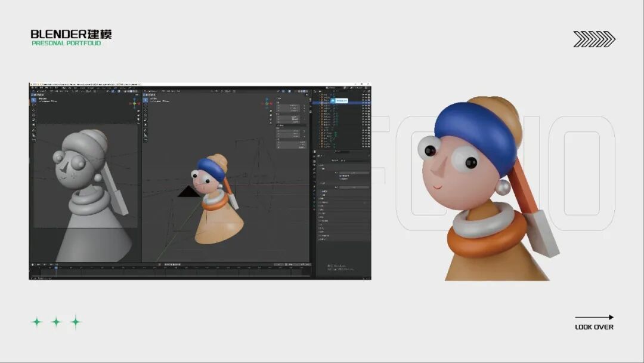Toggle camera view icon in right viewport
The width and height of the screenshot is (644, 363).
point(271,119)
